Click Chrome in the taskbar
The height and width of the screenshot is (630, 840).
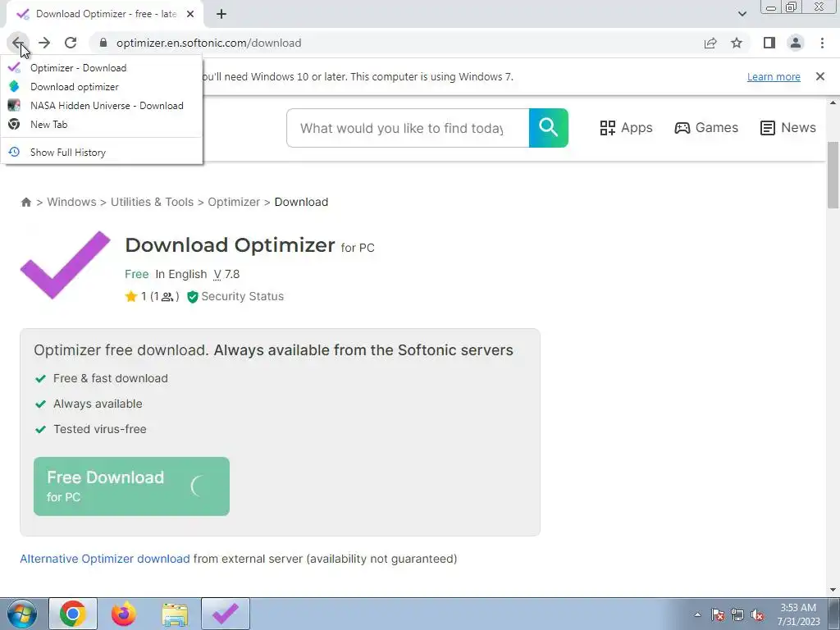73,614
